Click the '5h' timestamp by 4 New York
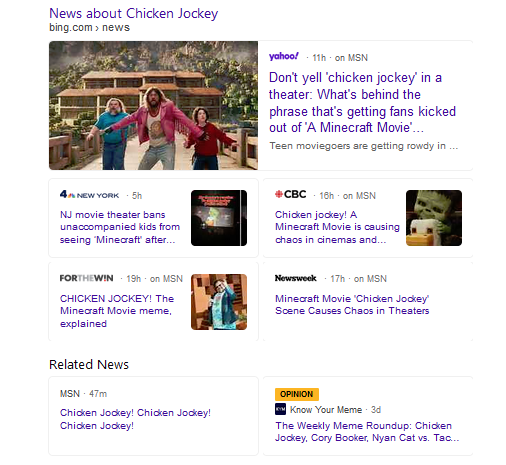This screenshot has height=465, width=506. [137, 196]
